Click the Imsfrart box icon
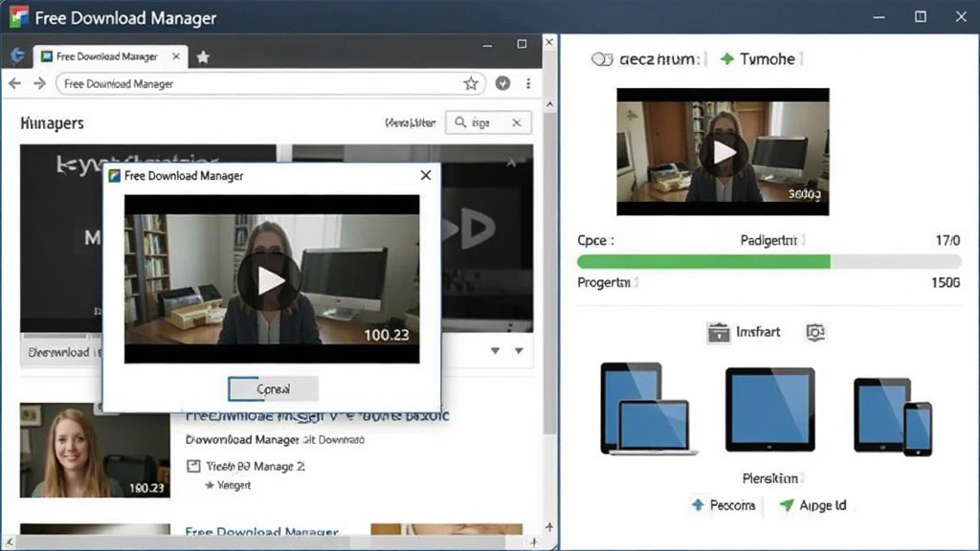Screen dimensions: 980x551 [718, 332]
